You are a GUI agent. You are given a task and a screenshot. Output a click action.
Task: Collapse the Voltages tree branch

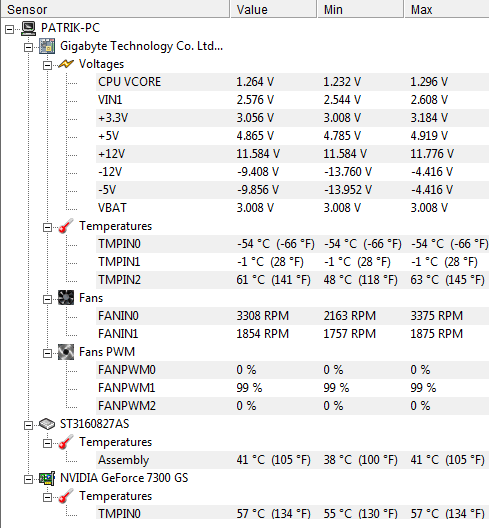tap(47, 65)
